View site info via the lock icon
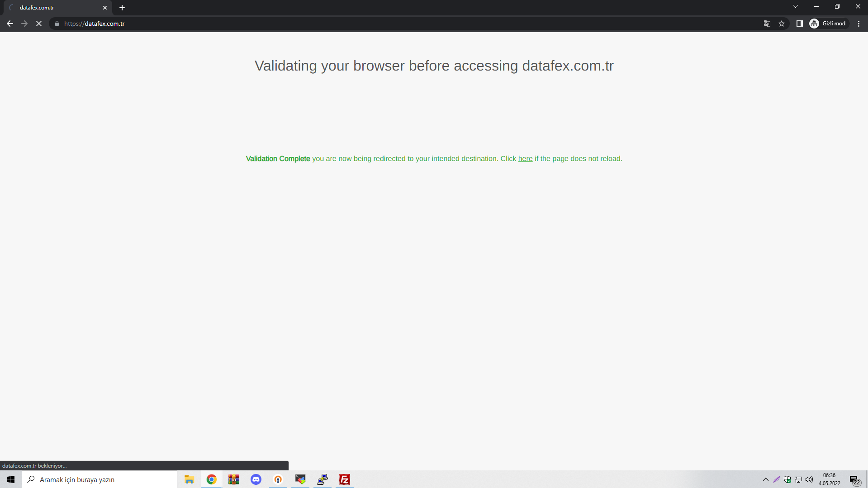 pos(57,24)
